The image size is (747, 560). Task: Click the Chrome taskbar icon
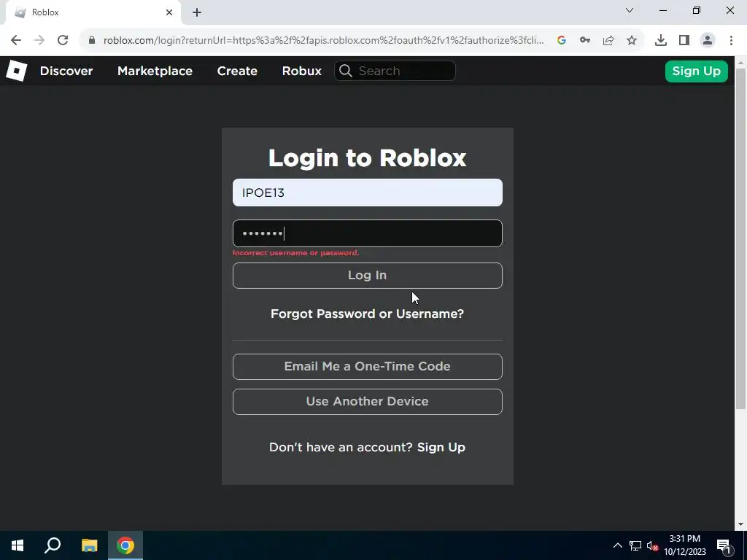[x=125, y=545]
